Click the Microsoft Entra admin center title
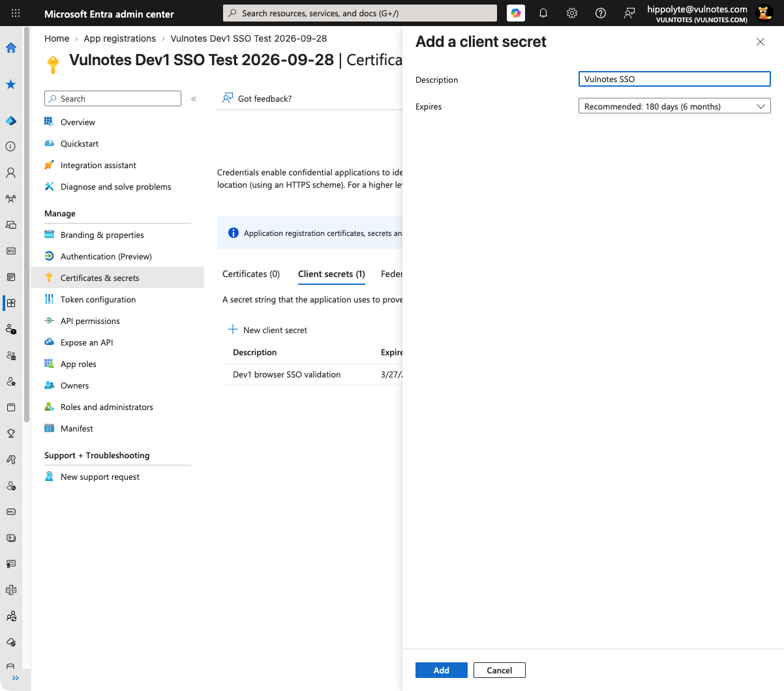 [109, 14]
